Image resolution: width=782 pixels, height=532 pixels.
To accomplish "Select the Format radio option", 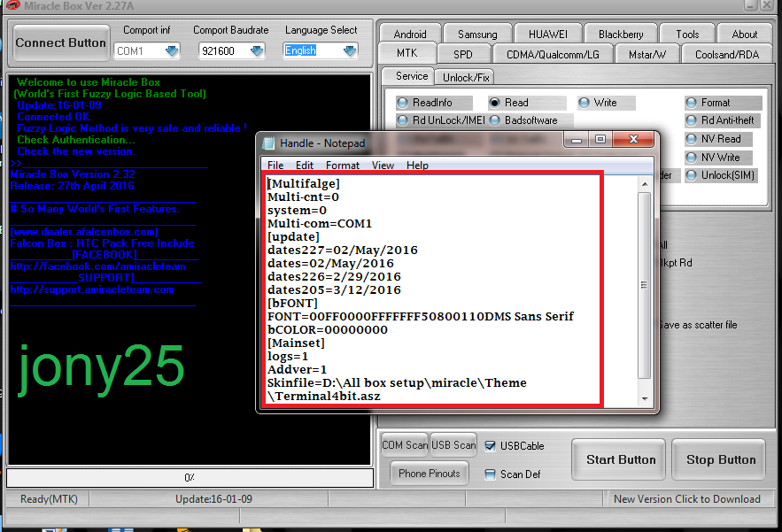I will pyautogui.click(x=692, y=103).
